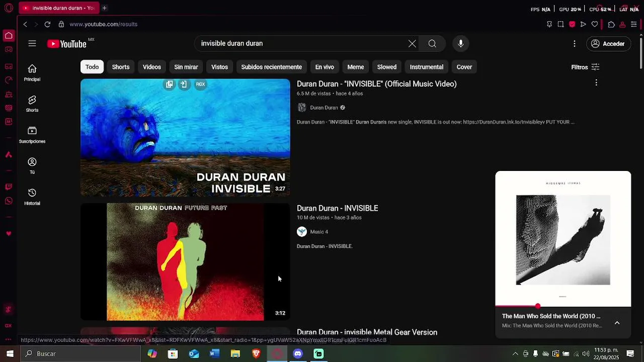
Task: Select the Shorts filter chip
Action: click(121, 67)
